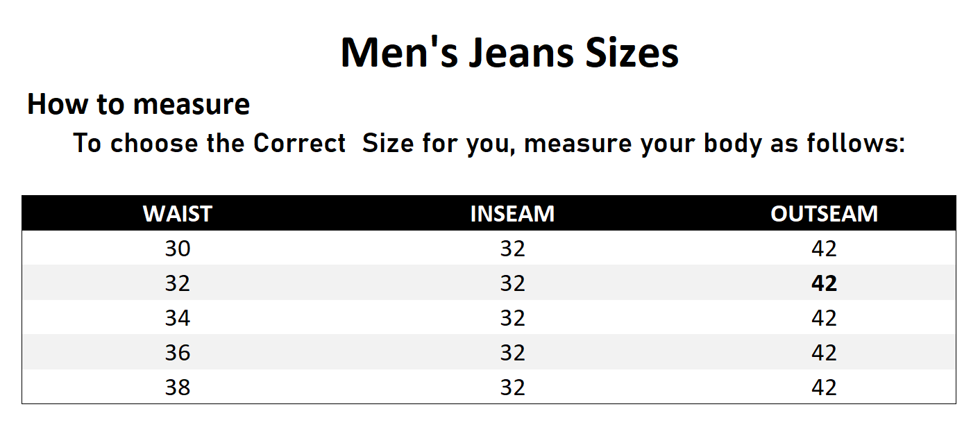Click waist size 30 cell

coord(178,249)
